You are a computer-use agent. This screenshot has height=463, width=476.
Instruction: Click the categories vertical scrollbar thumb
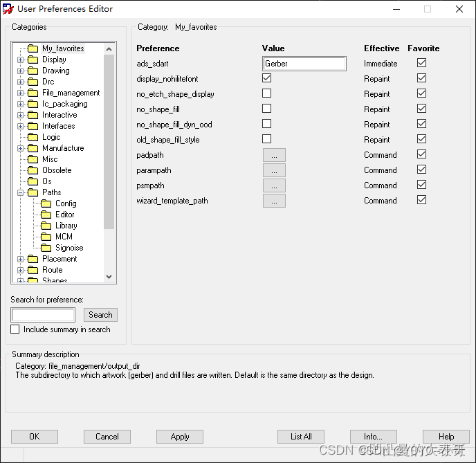coord(109,141)
